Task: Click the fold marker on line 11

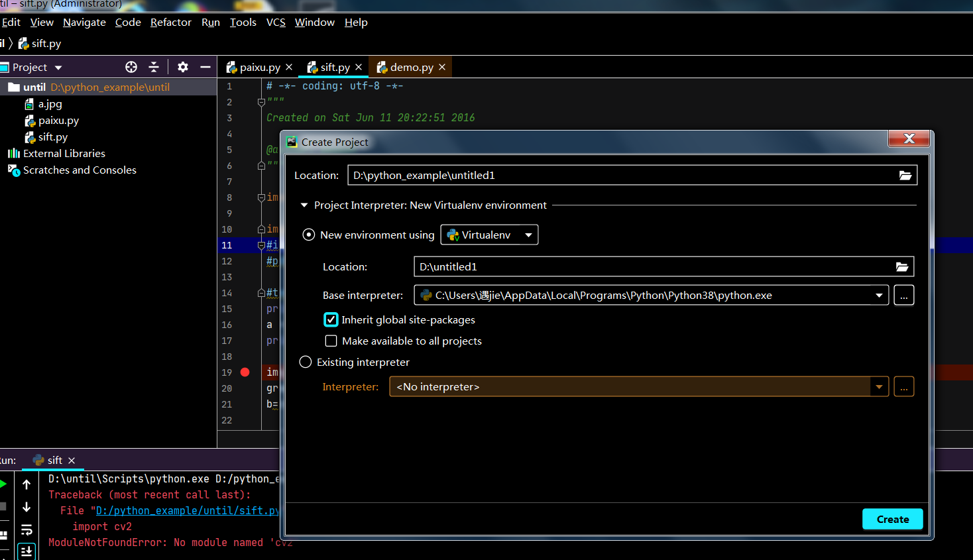Action: point(261,245)
